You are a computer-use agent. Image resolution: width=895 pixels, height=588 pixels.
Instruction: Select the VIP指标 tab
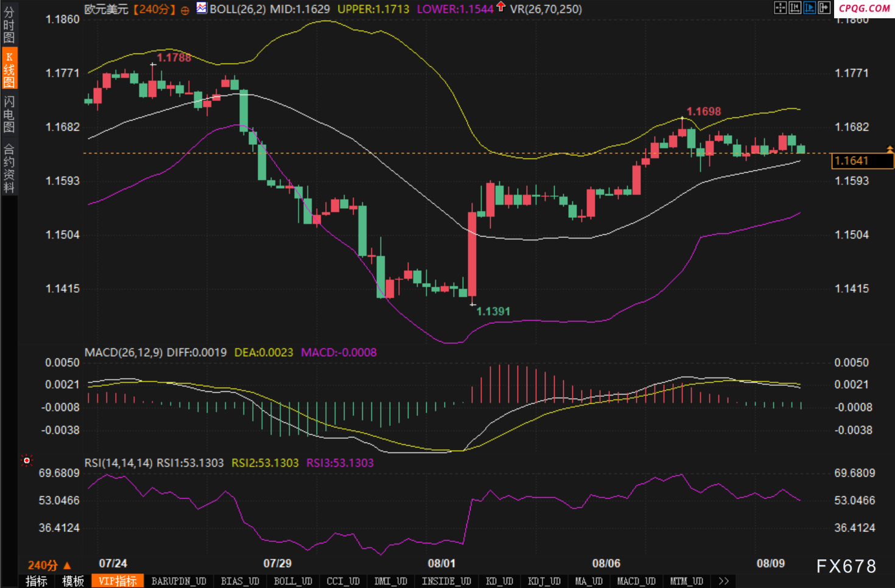coord(118,581)
